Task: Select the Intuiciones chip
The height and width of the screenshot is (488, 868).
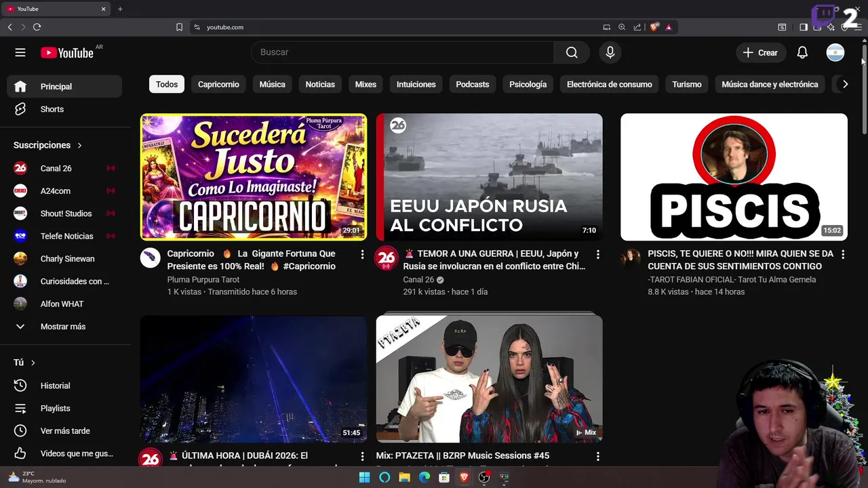Action: 416,84
